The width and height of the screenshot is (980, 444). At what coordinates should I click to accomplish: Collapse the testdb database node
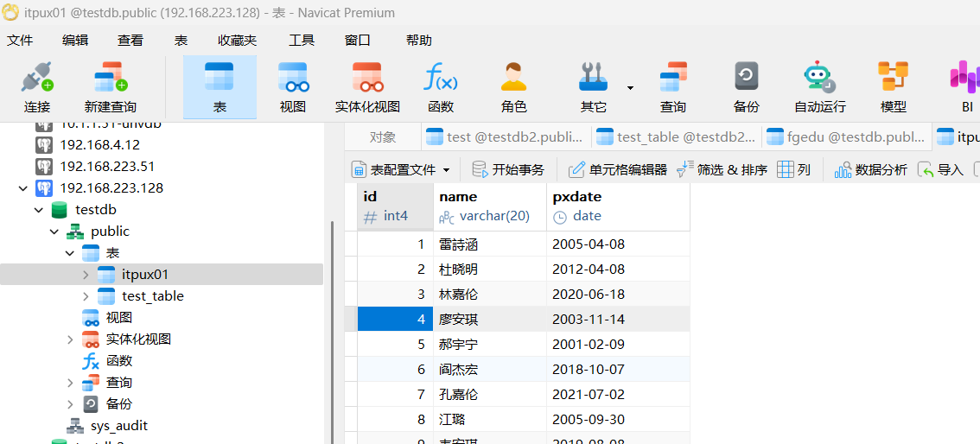(39, 210)
